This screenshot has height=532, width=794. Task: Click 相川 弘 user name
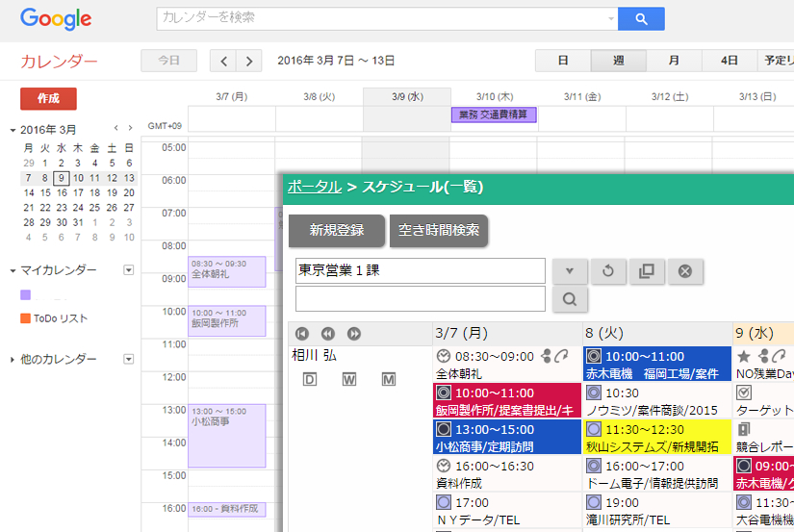(314, 355)
